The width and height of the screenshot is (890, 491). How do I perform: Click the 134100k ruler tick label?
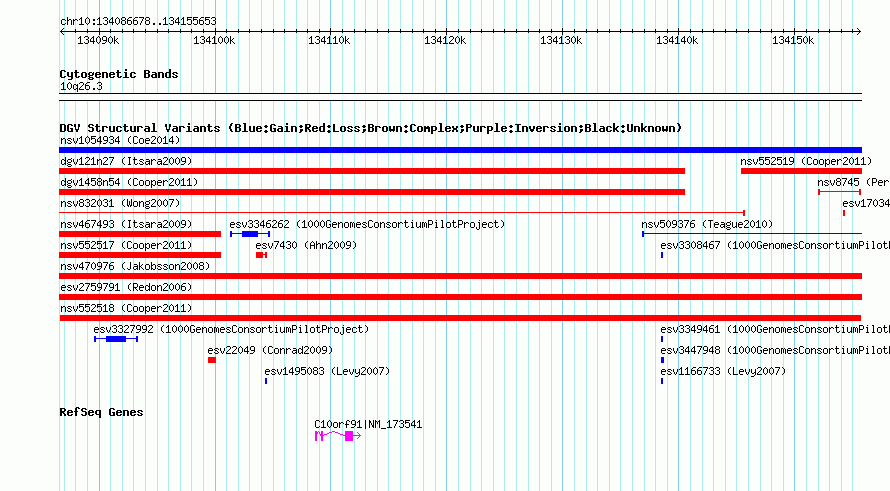click(x=214, y=40)
